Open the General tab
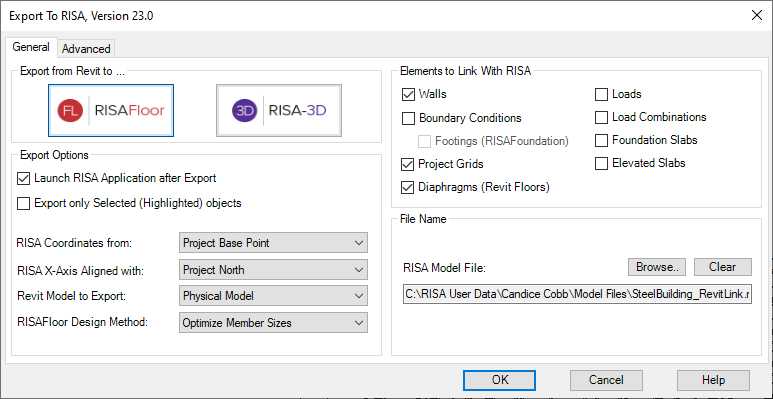The width and height of the screenshot is (773, 399). (x=31, y=47)
